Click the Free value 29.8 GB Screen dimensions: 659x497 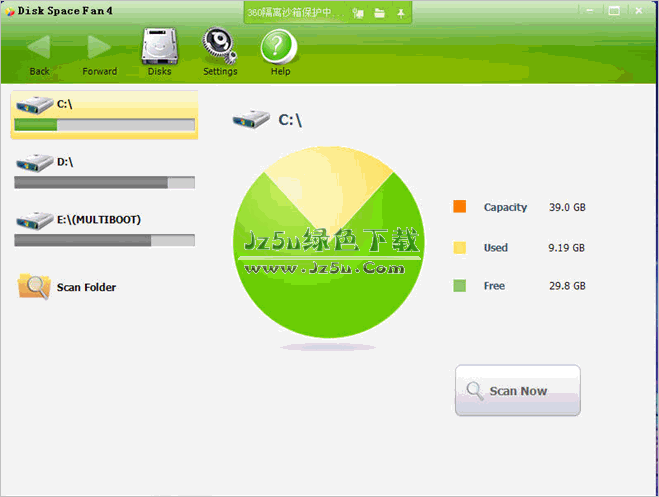(x=567, y=286)
